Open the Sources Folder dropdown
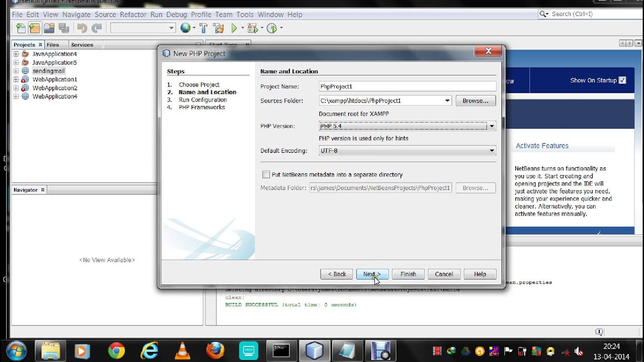This screenshot has height=362, width=644. pyautogui.click(x=447, y=101)
